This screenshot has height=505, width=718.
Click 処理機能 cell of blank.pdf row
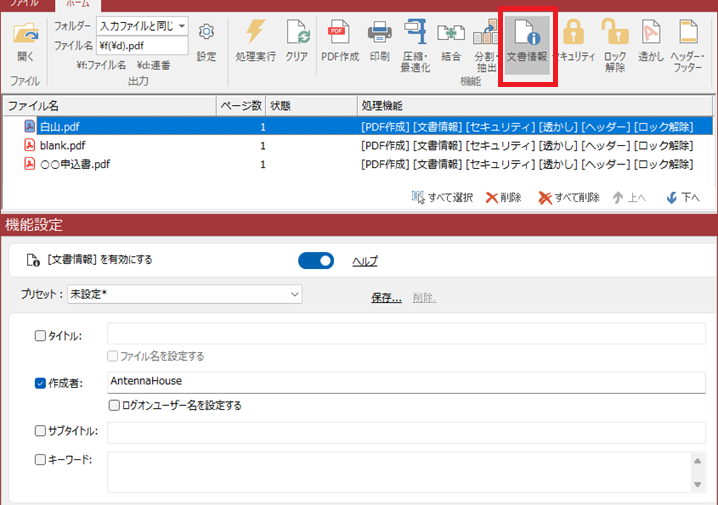527,145
